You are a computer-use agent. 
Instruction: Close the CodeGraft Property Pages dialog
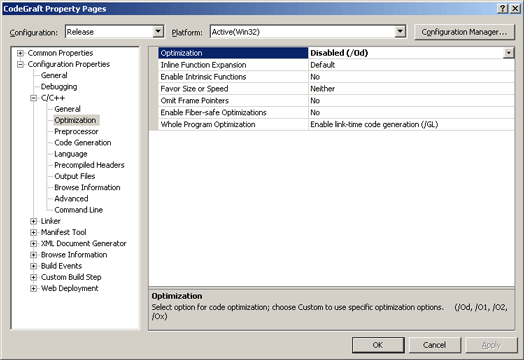[515, 9]
